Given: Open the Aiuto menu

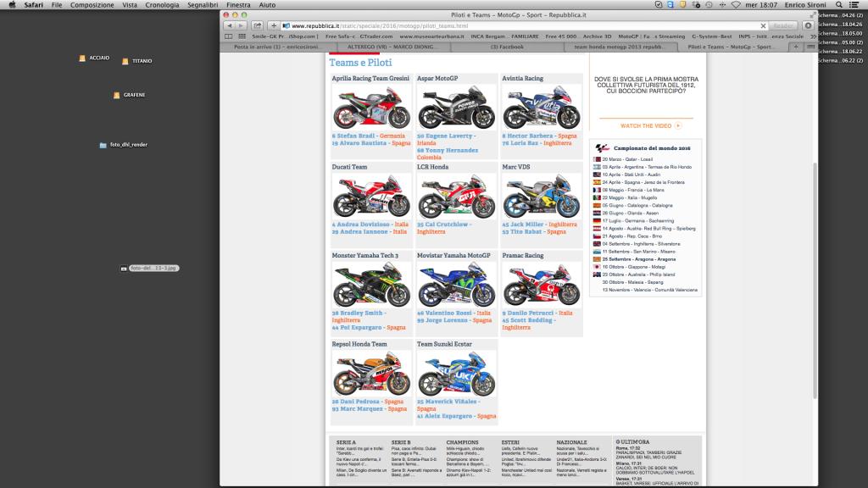Looking at the screenshot, I should [x=267, y=4].
